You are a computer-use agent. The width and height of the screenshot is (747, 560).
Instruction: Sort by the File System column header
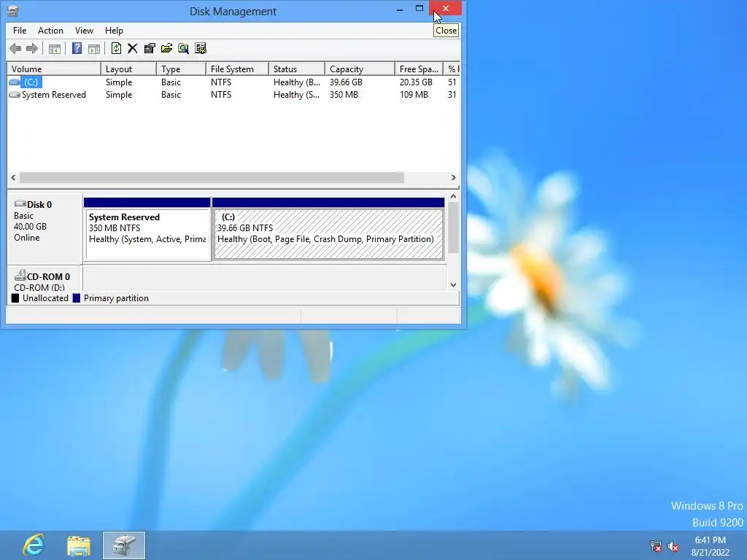(237, 69)
